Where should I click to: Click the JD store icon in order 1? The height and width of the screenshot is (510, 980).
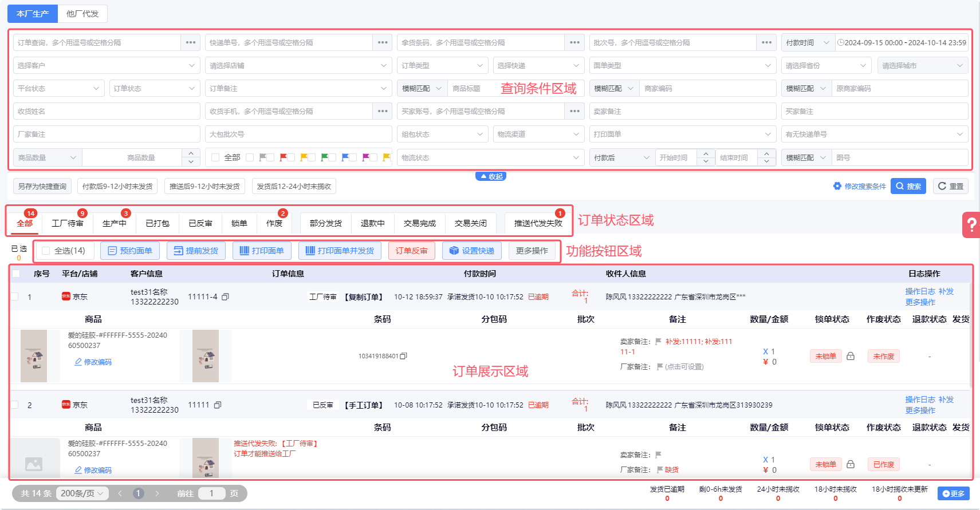click(66, 296)
